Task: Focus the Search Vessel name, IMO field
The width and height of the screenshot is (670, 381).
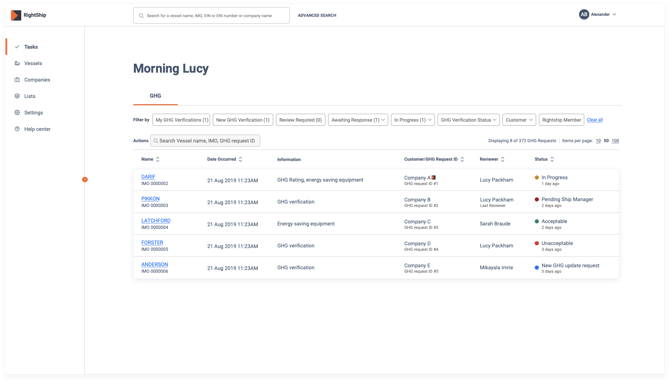Action: (205, 141)
